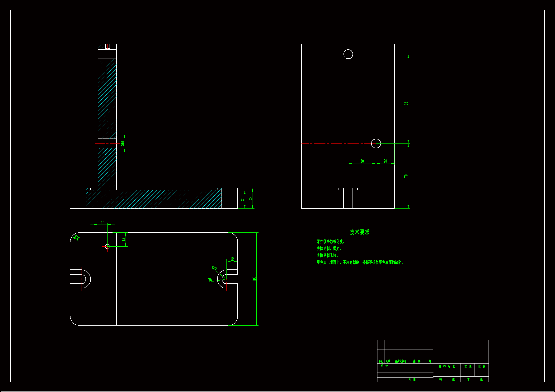The width and height of the screenshot is (555, 392).
Task: Click the 100 height dimension text
Action: [x=254, y=279]
